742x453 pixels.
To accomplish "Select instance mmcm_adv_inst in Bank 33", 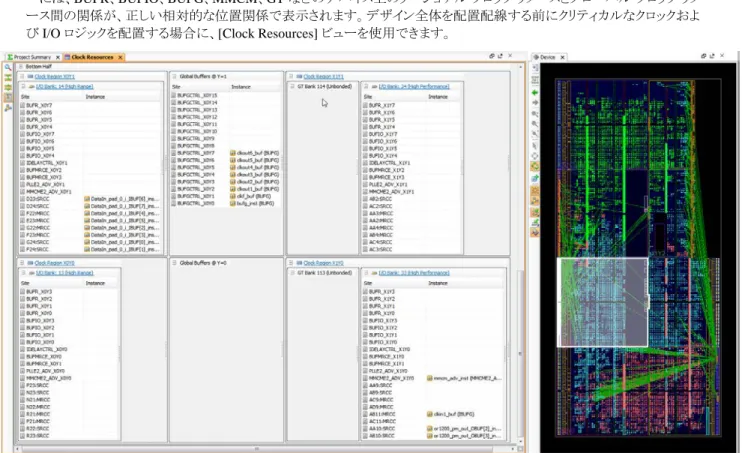I will 464,378.
